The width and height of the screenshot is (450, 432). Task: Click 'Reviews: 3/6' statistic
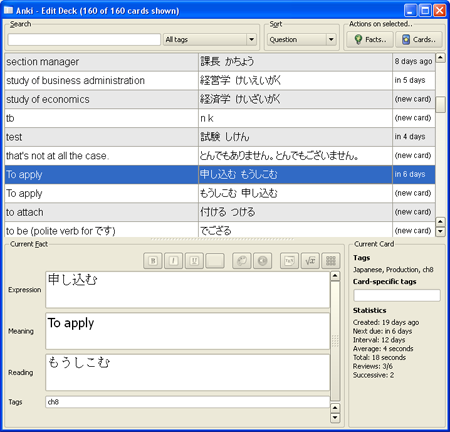pyautogui.click(x=373, y=366)
